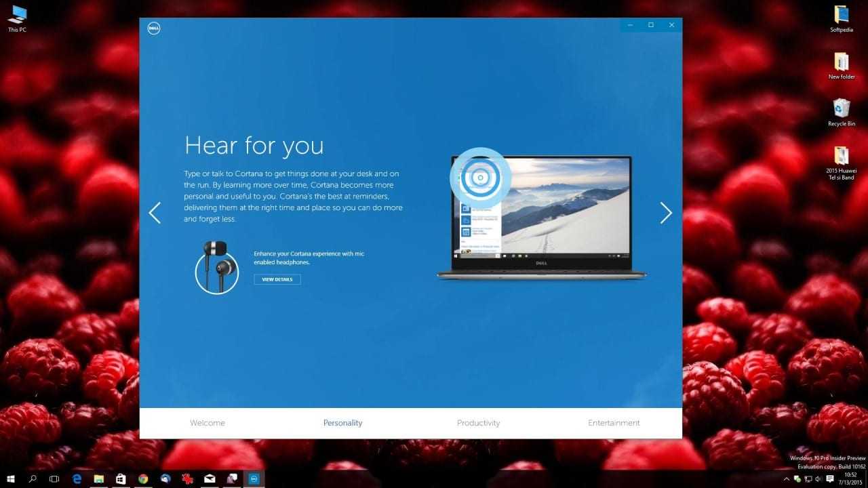Click the volume icon in system tray
The height and width of the screenshot is (488, 868).
tap(818, 479)
